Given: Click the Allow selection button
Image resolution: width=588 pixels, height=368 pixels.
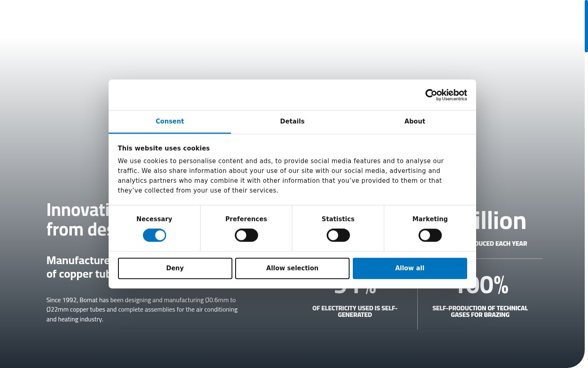Looking at the screenshot, I should tap(292, 268).
